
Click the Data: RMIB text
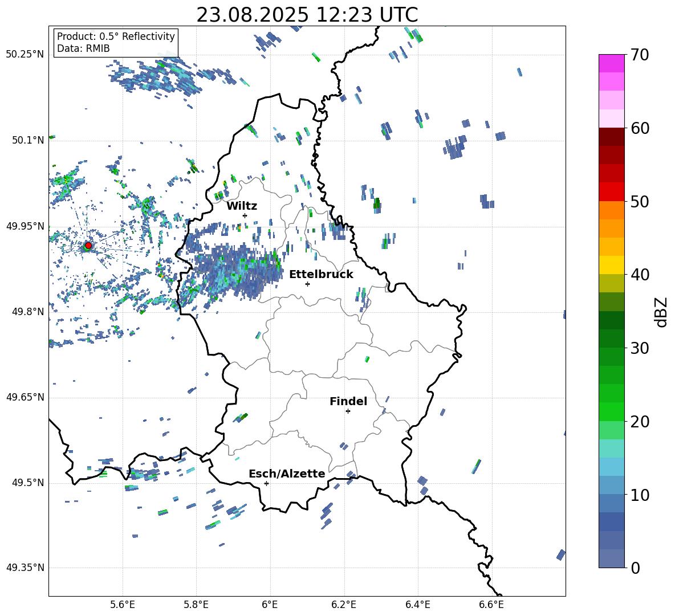coord(83,48)
